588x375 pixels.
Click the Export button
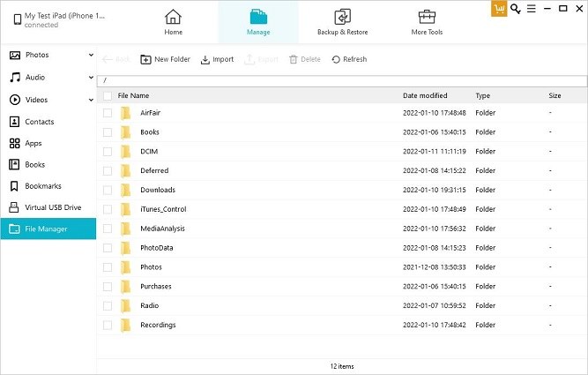[261, 59]
